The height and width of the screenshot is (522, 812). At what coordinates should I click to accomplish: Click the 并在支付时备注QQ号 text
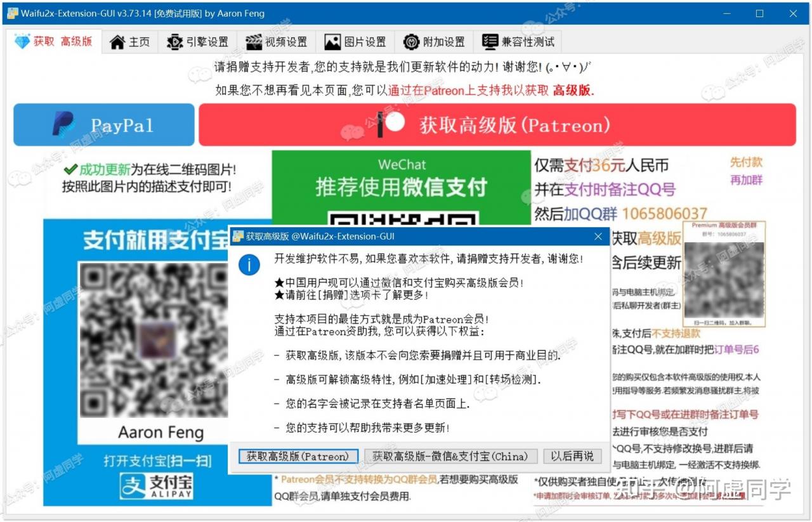tap(605, 189)
